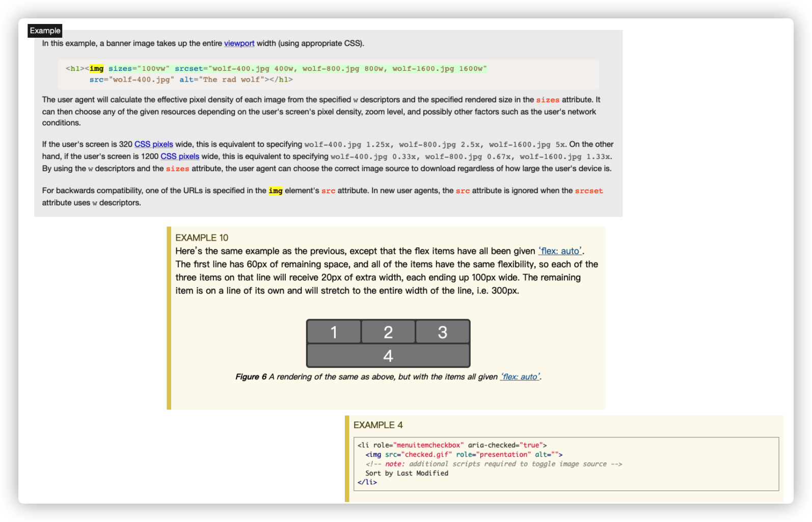
Task: Open the viewport link
Action: [x=239, y=43]
